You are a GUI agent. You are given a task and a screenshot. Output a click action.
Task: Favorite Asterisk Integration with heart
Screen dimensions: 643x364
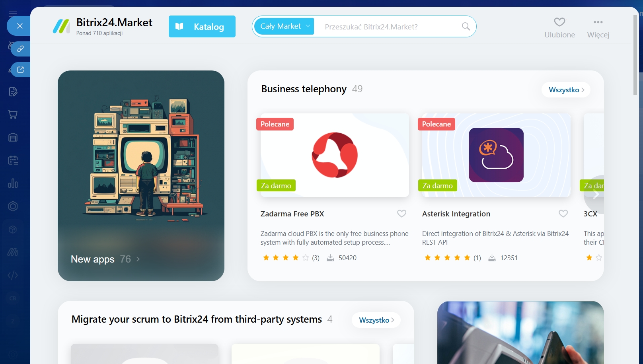563,214
